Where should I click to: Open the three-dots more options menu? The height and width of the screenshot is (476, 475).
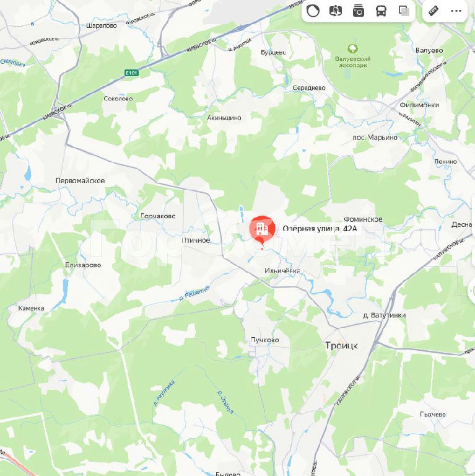tap(456, 11)
